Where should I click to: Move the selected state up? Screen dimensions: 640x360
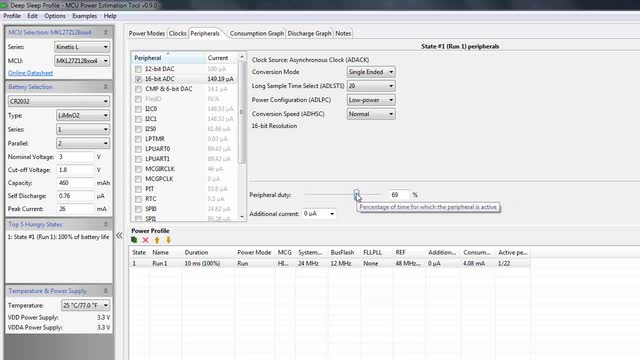(x=157, y=240)
